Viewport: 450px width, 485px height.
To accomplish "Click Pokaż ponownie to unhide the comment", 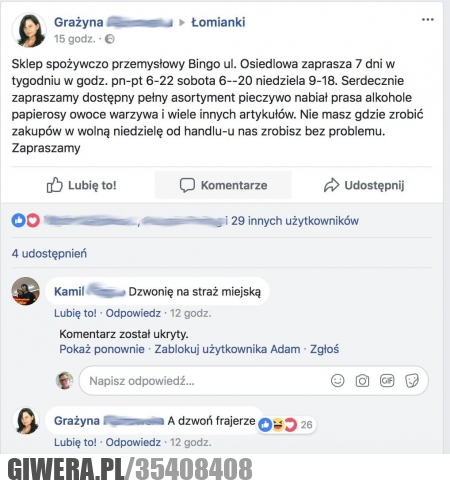I will [102, 349].
